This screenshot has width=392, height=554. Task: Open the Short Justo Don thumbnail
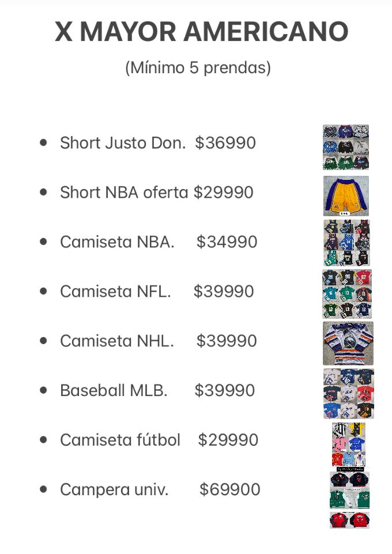pos(346,147)
